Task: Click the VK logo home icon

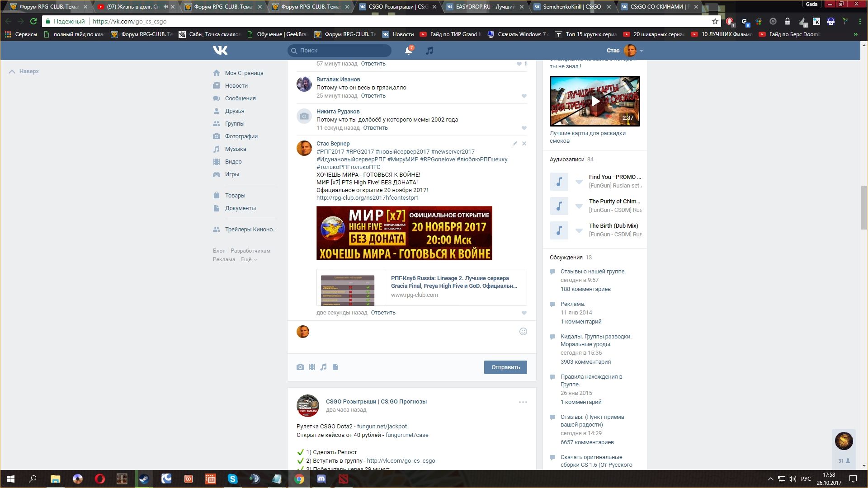Action: click(x=220, y=51)
